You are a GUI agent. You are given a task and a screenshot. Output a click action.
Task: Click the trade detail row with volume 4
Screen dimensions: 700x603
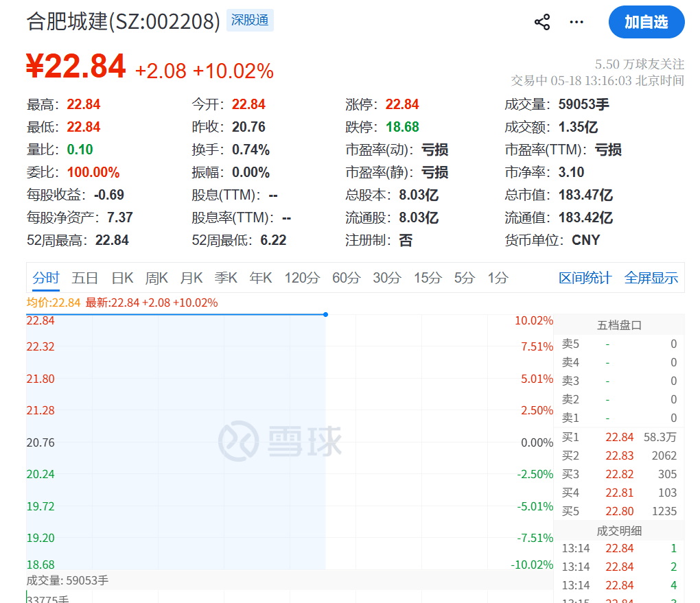point(619,585)
